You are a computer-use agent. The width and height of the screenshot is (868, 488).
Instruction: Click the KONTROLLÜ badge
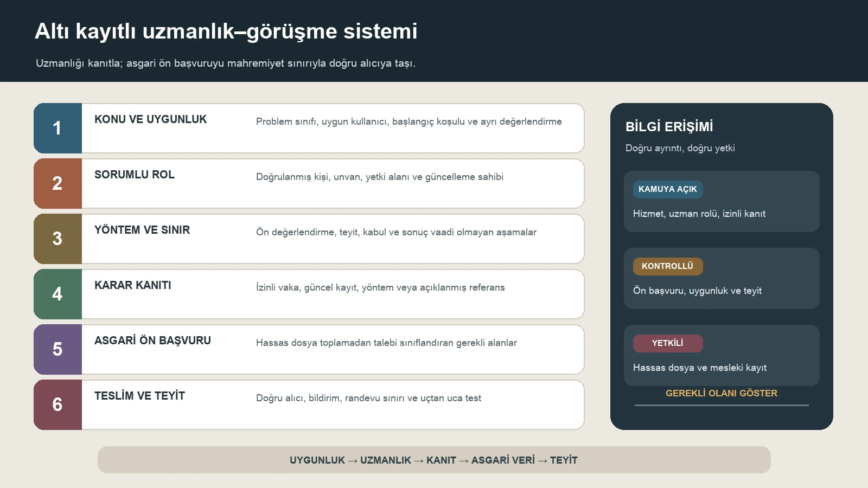click(668, 266)
